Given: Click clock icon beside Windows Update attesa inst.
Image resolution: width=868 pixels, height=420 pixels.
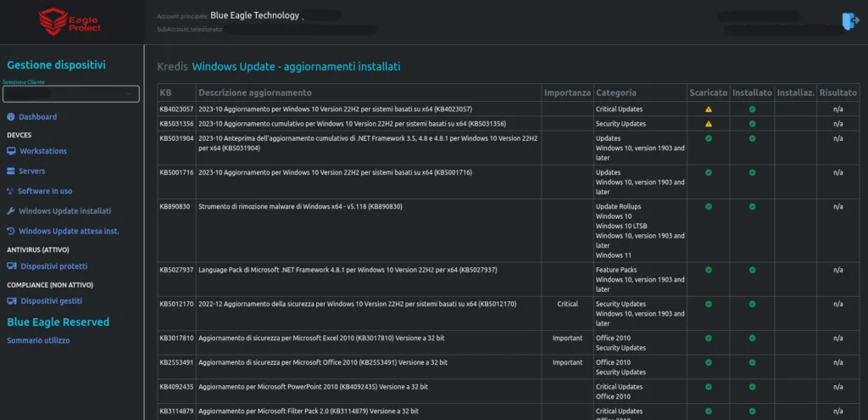Looking at the screenshot, I should click(10, 231).
